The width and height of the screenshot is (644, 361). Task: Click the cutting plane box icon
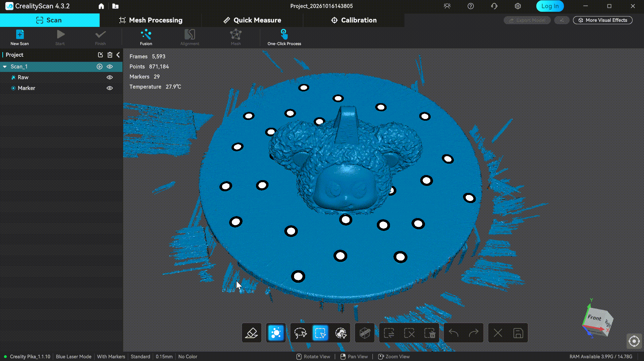tap(365, 333)
